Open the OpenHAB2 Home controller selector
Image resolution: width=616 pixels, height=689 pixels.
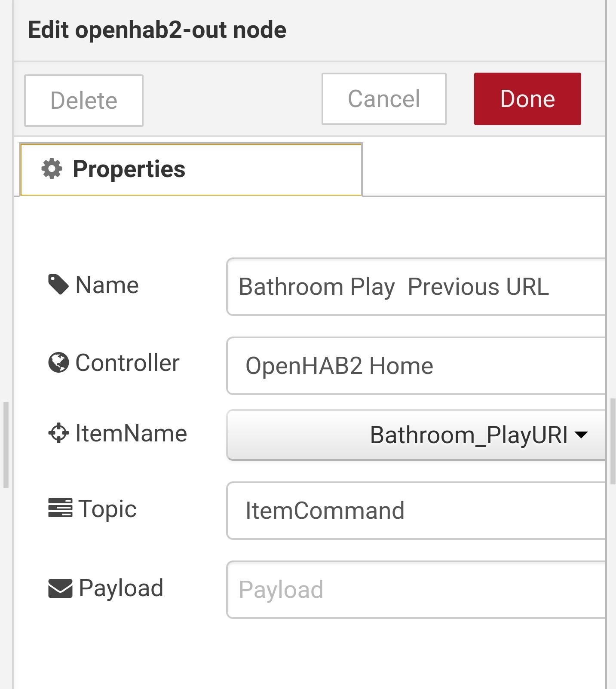coord(416,366)
